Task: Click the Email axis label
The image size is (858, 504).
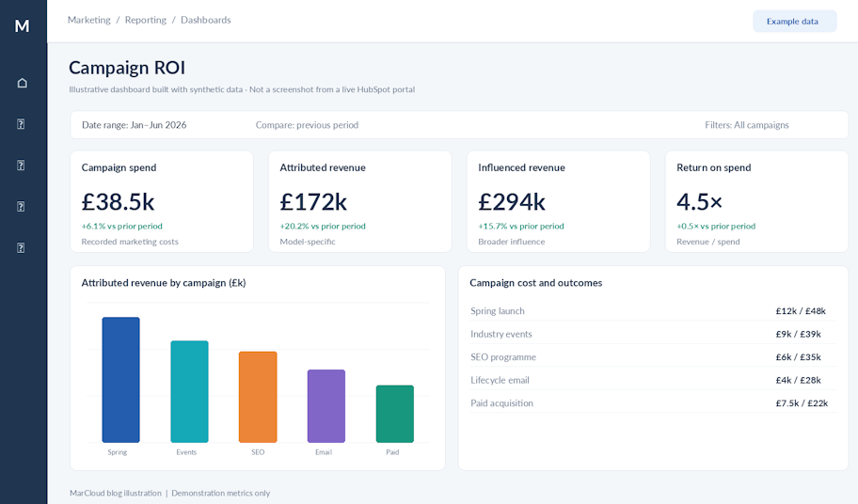Action: pos(324,452)
